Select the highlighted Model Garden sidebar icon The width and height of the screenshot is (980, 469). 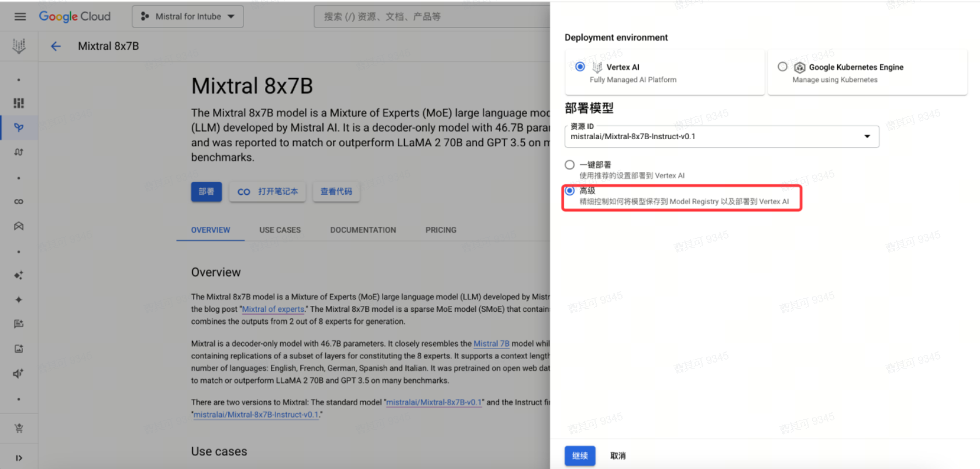click(x=19, y=127)
